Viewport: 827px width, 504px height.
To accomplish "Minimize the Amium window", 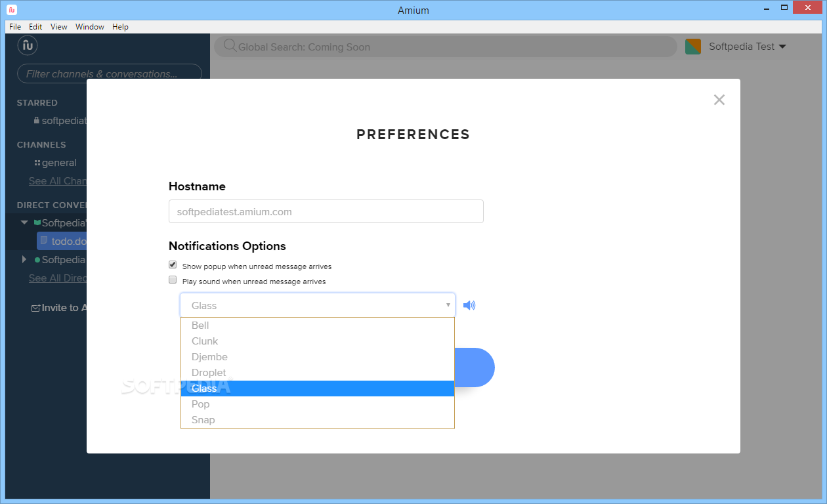I will [x=765, y=9].
